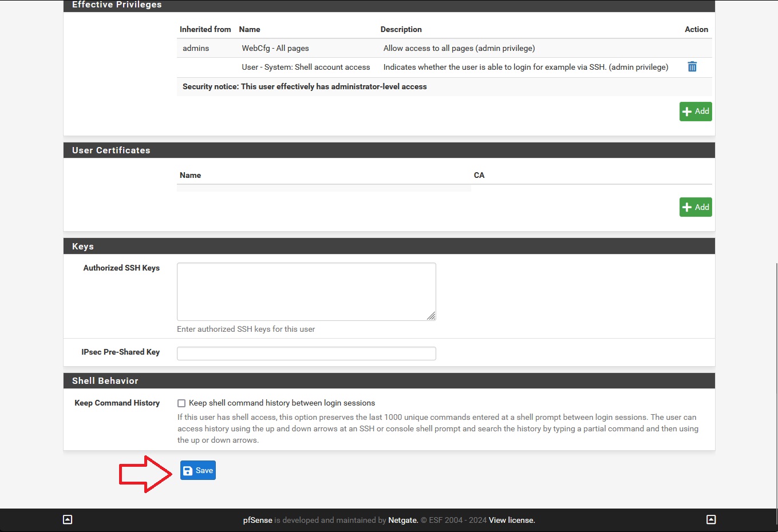Select 'WebCfg - All pages' privilege name
The height and width of the screenshot is (532, 778).
(275, 48)
